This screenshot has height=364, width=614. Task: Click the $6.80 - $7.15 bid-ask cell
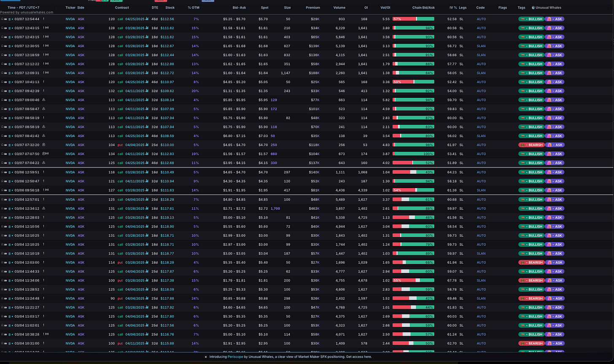234,136
